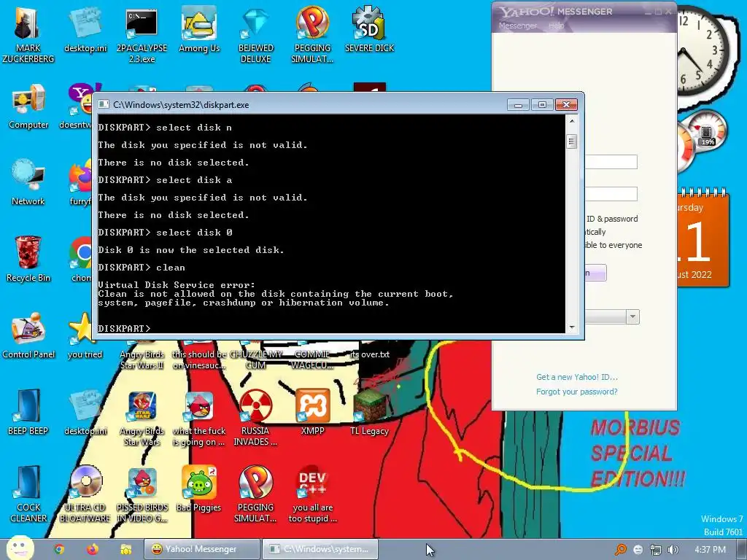The height and width of the screenshot is (560, 747).
Task: Click the volume speaker tray icon
Action: 673,550
